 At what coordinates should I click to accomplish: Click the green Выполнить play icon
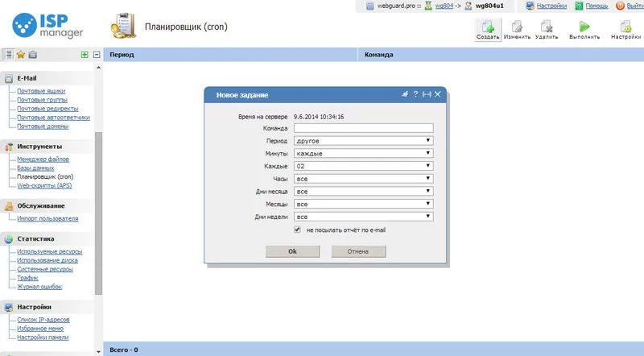(x=584, y=27)
